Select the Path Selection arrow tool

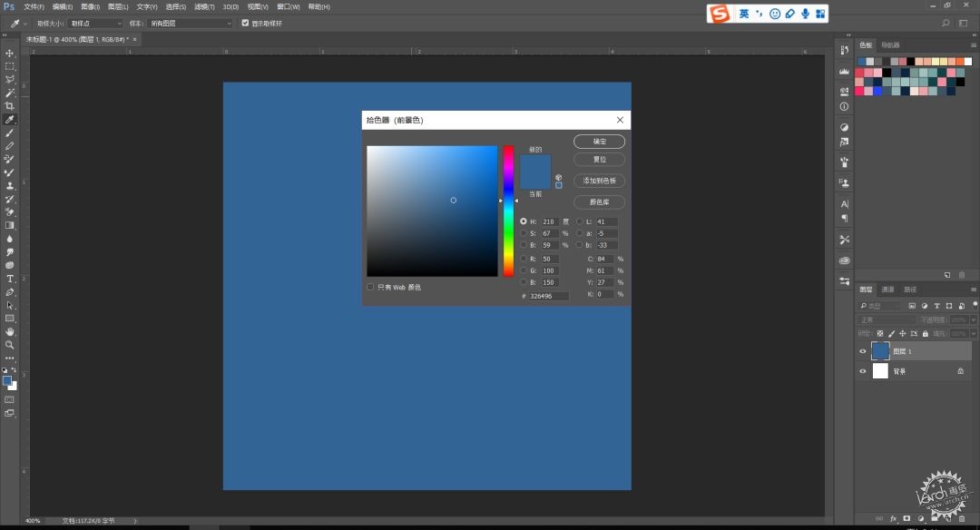9,305
